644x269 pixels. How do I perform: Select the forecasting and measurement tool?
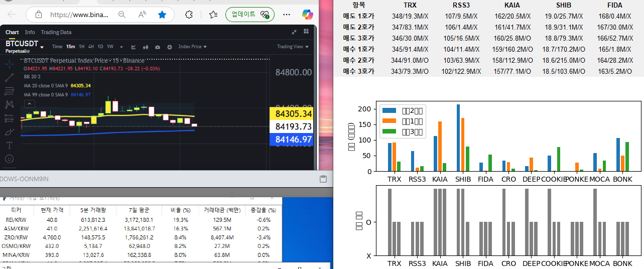[x=10, y=118]
